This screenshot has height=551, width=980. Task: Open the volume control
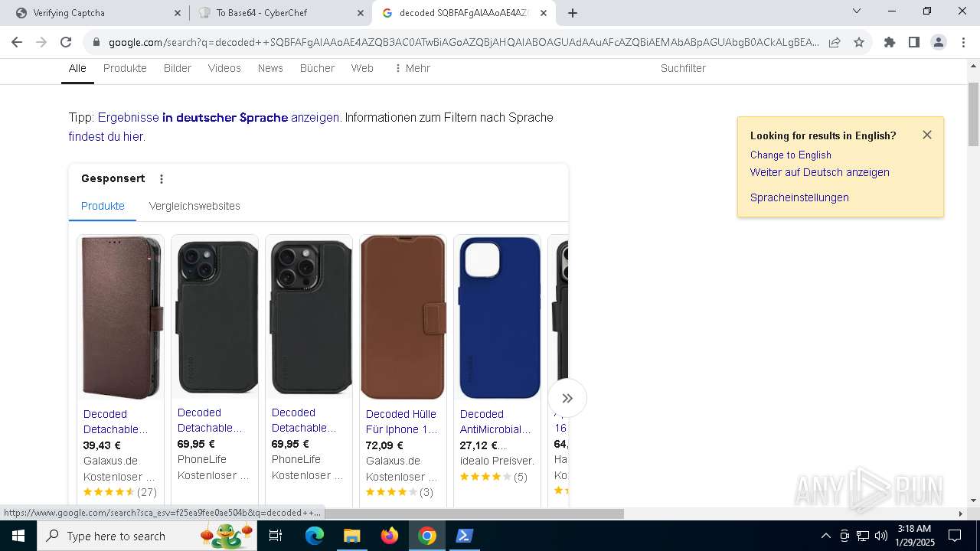(x=880, y=536)
